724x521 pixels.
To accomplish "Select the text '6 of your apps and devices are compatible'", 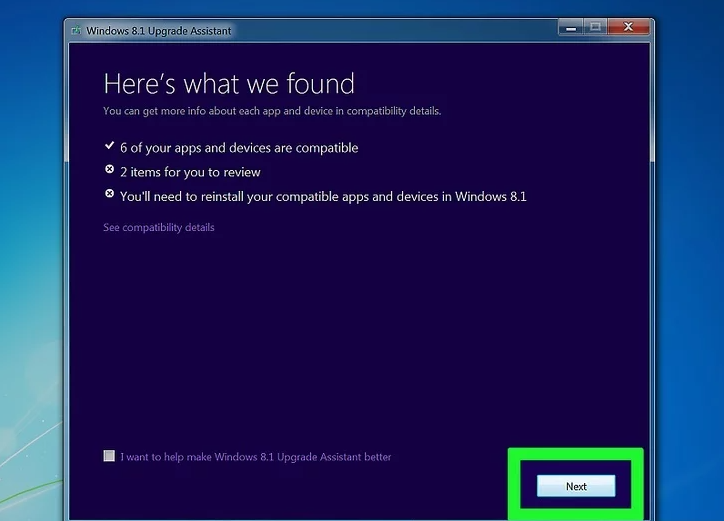I will [239, 148].
